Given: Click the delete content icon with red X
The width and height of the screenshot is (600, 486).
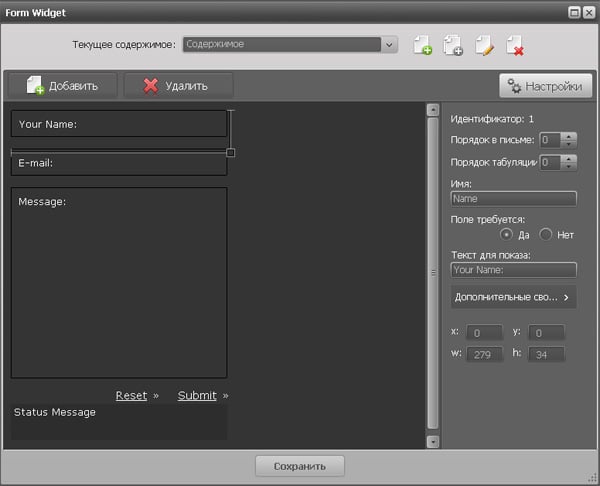Looking at the screenshot, I should (x=515, y=45).
